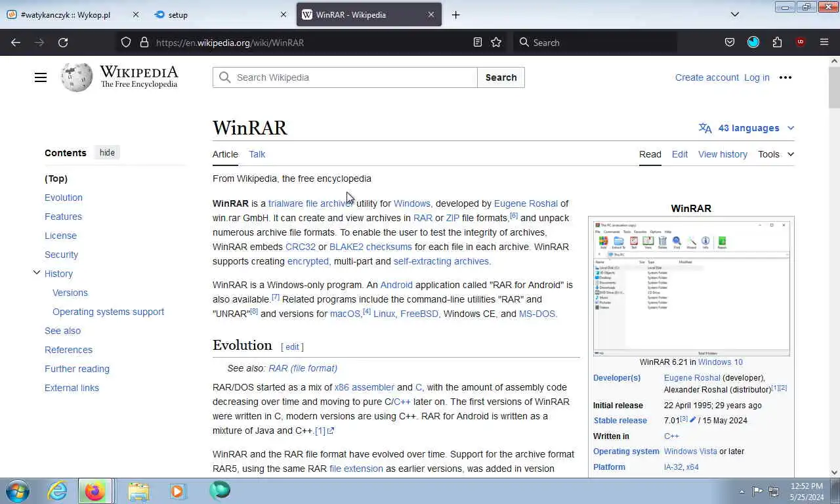
Task: Open the Talk tab
Action: tap(257, 154)
